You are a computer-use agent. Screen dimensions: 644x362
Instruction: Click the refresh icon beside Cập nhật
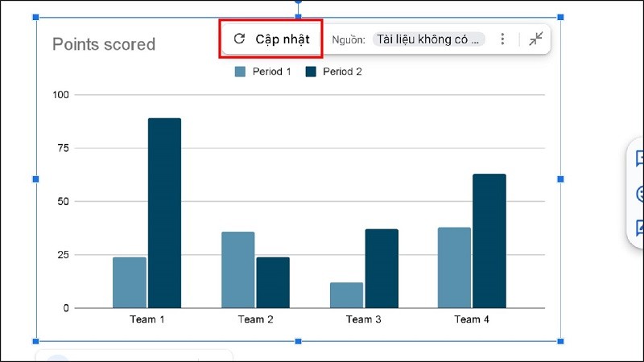239,39
